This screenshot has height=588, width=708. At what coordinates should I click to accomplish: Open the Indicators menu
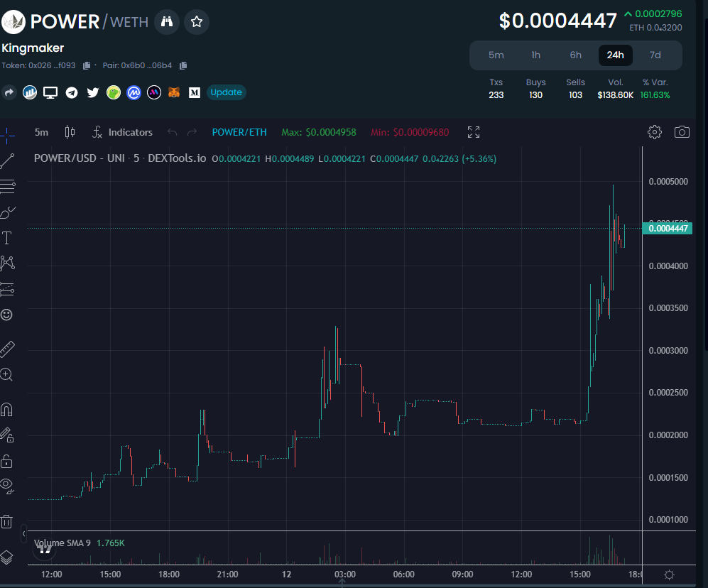(x=122, y=132)
